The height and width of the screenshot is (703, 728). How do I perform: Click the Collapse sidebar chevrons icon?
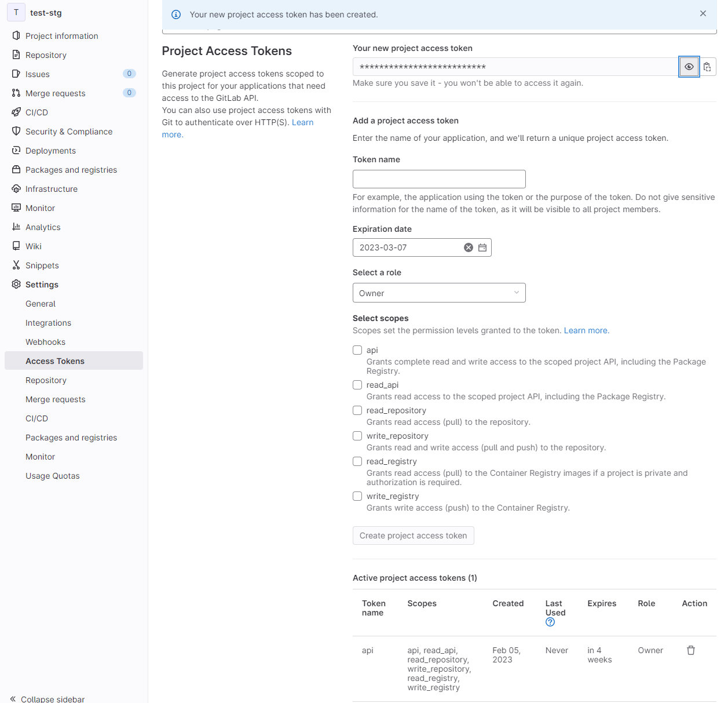[13, 699]
